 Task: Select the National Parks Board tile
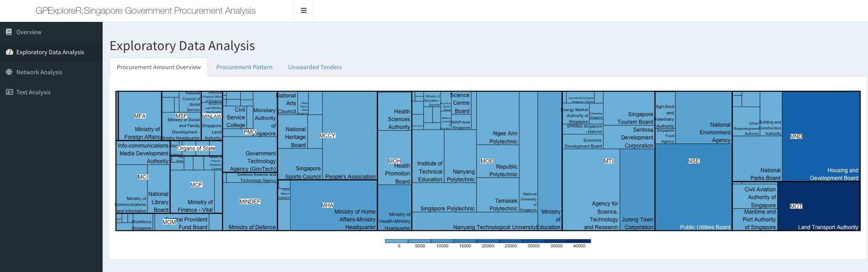[x=757, y=159]
